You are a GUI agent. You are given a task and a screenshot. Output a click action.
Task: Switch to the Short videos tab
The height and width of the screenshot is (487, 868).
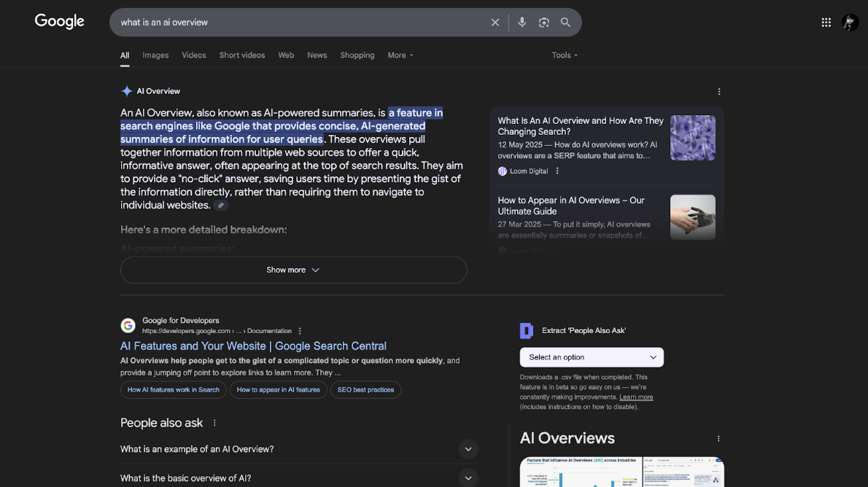242,55
